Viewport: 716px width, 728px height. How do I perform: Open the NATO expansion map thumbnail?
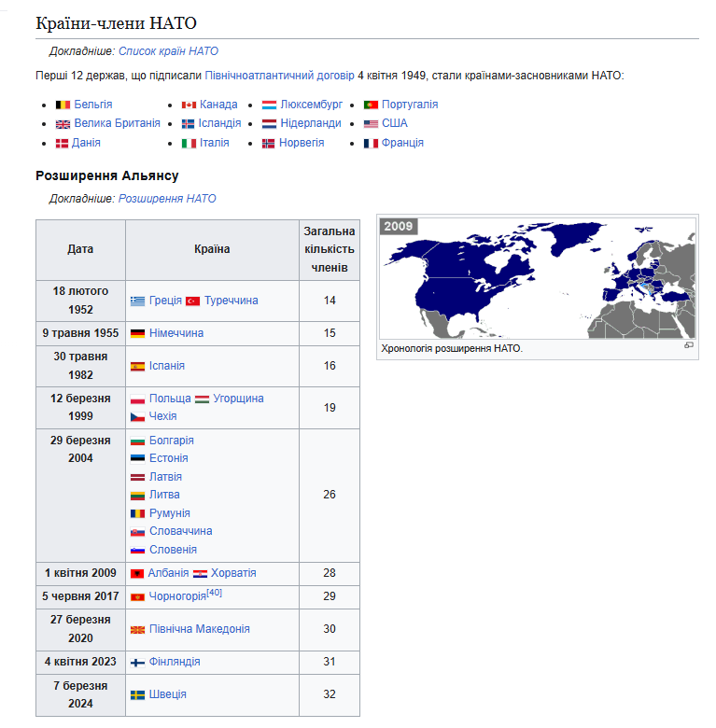[537, 278]
